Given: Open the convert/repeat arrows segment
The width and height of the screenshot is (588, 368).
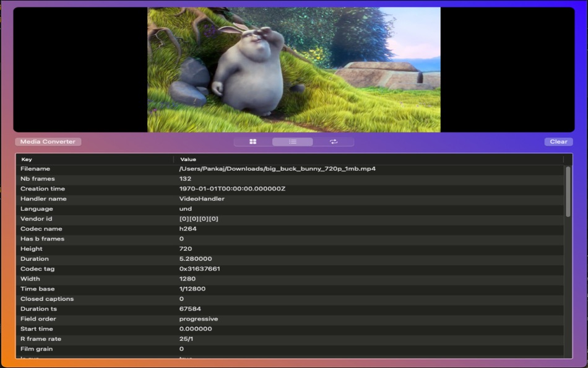Looking at the screenshot, I should tap(334, 142).
